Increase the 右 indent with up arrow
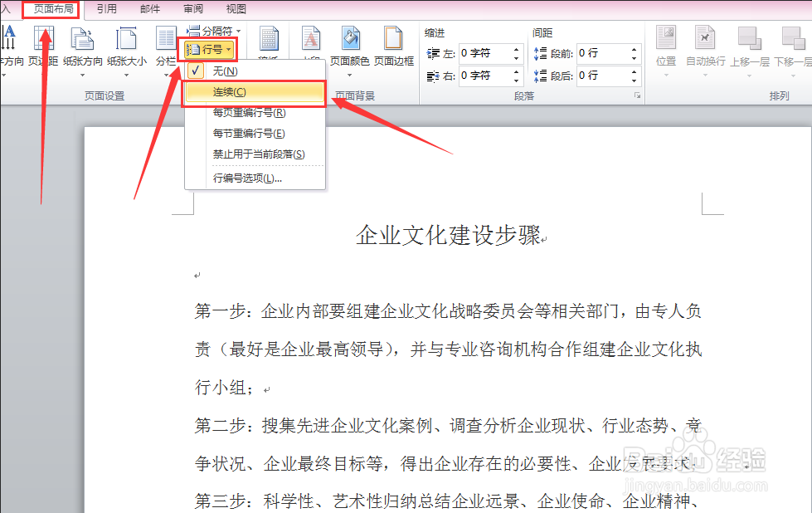 [x=516, y=71]
